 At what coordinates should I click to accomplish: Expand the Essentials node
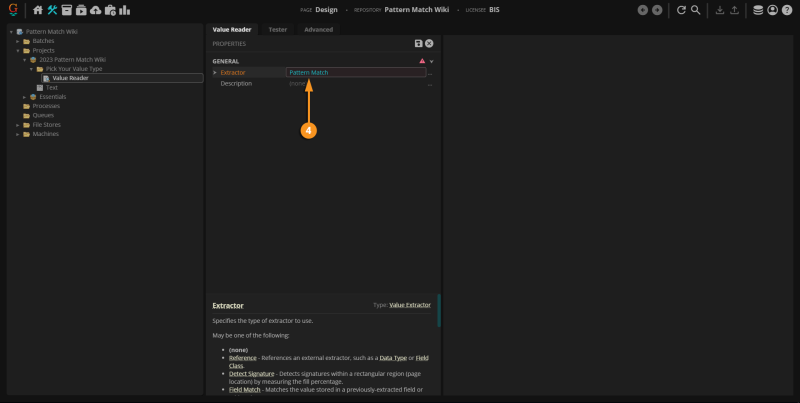(24, 97)
